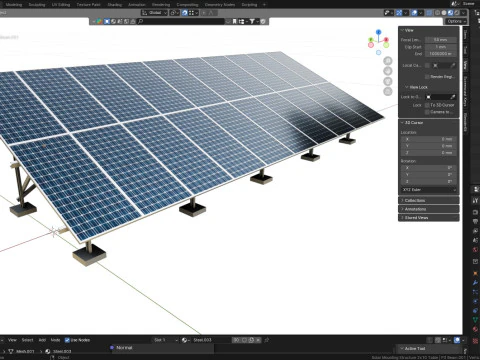This screenshot has width=480, height=360.
Task: Toggle perspective/orthographic grid gizmo button
Action: [x=388, y=92]
